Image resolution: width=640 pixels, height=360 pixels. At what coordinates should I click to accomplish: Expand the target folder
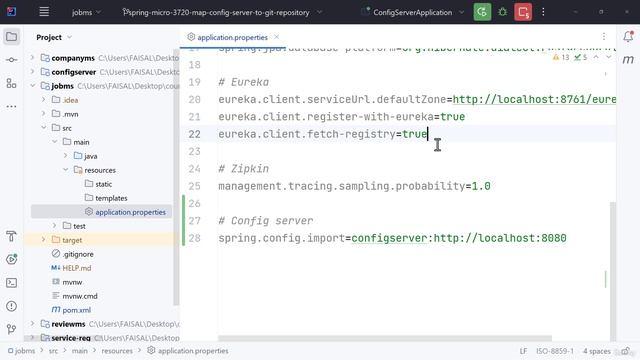pyautogui.click(x=44, y=240)
